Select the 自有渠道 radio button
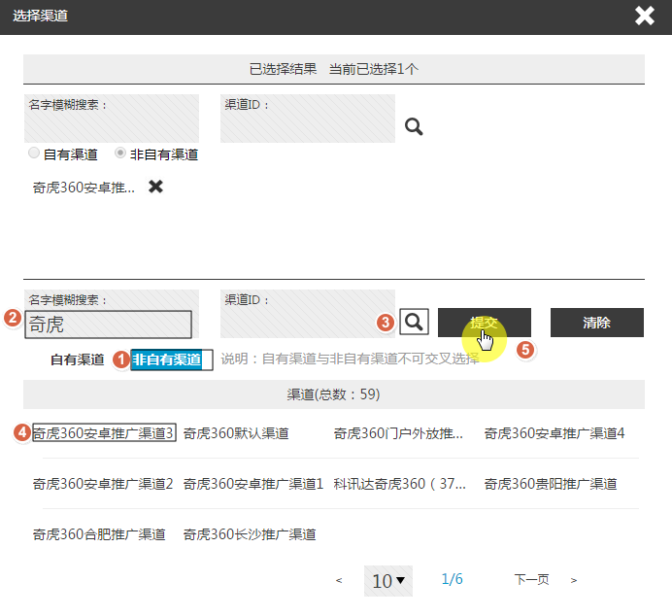Image resolution: width=672 pixels, height=616 pixels. point(34,154)
